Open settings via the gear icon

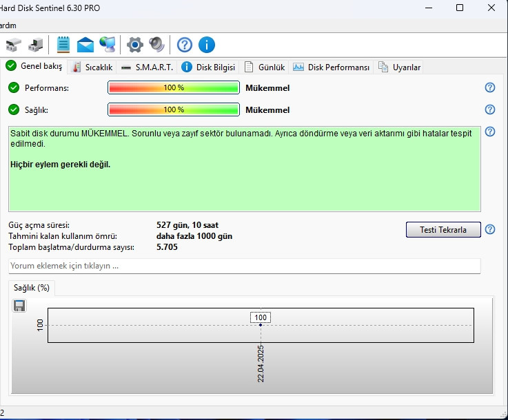tap(135, 45)
